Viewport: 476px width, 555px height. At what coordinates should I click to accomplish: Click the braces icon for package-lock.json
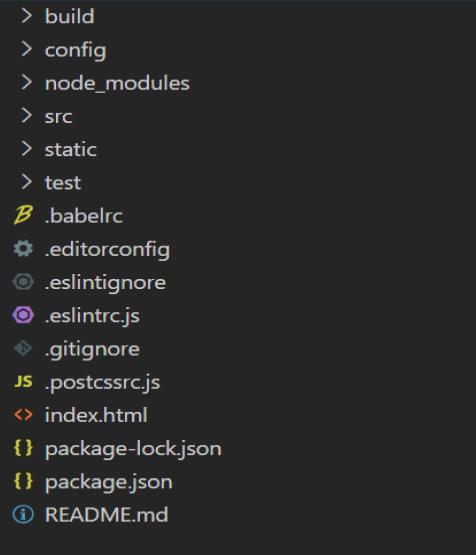(x=23, y=448)
